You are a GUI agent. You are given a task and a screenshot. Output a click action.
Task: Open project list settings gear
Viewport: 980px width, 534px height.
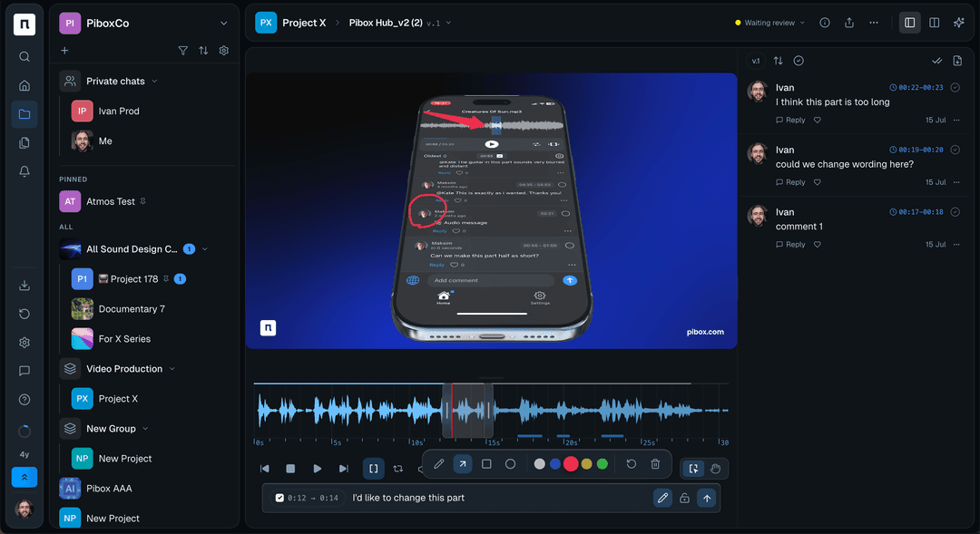[x=224, y=51]
